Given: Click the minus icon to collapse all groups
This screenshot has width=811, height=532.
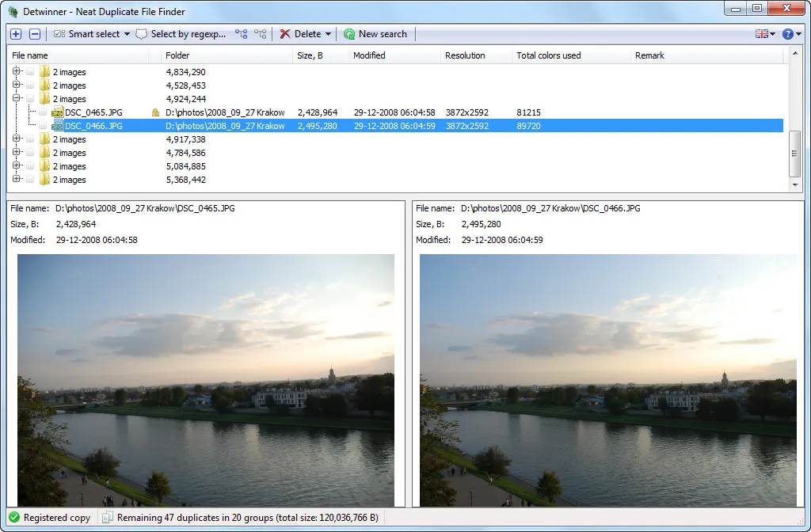Looking at the screenshot, I should pyautogui.click(x=34, y=34).
